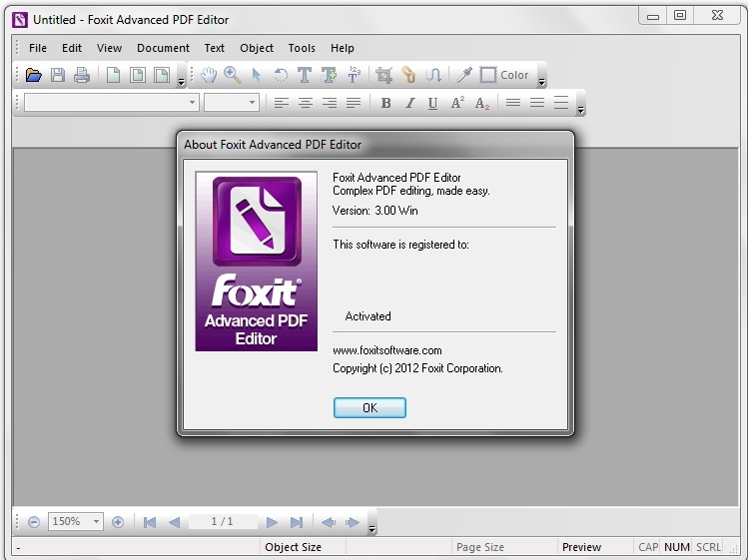Expand overflow after the Color button
The width and height of the screenshot is (748, 560).
541,82
